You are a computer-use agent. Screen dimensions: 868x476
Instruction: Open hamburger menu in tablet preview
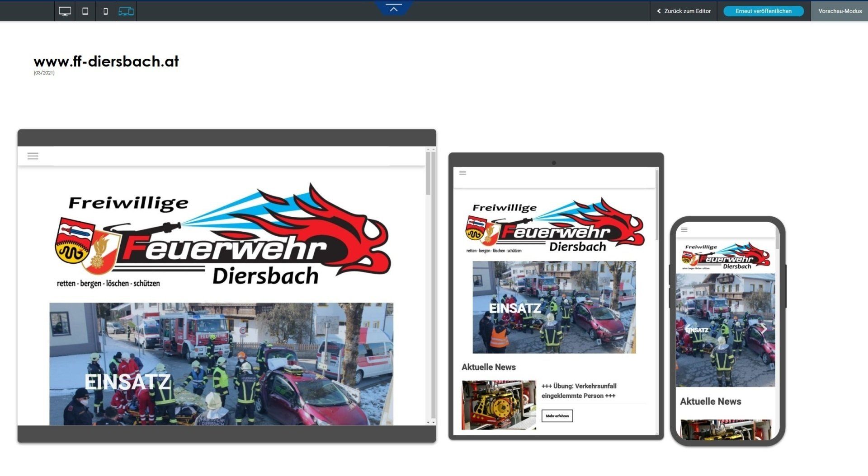[x=462, y=173]
